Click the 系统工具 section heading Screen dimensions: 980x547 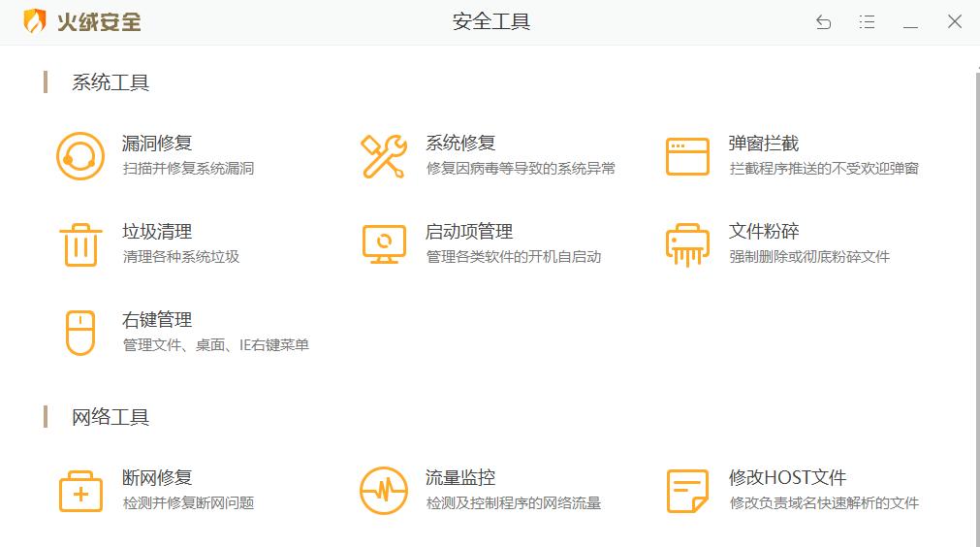(111, 82)
